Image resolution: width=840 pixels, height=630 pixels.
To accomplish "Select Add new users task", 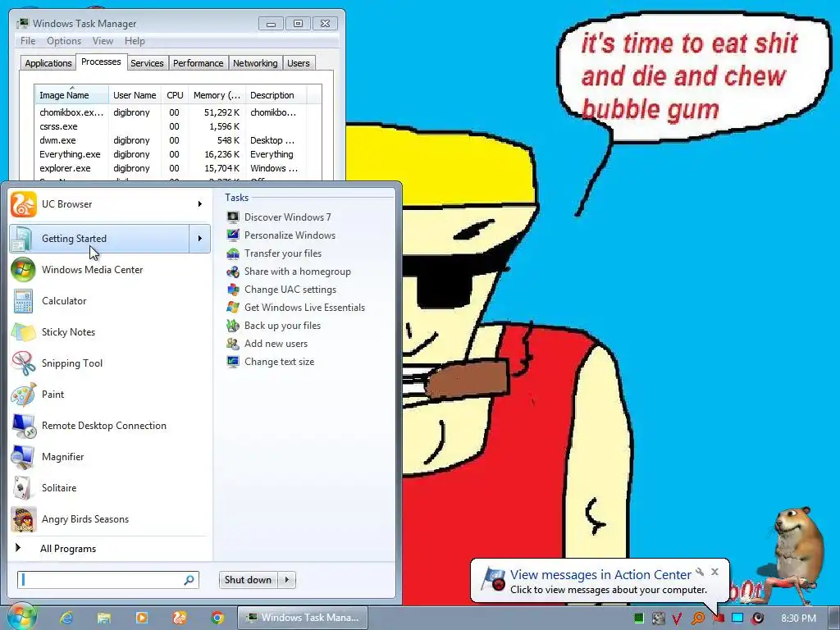I will pyautogui.click(x=267, y=344).
